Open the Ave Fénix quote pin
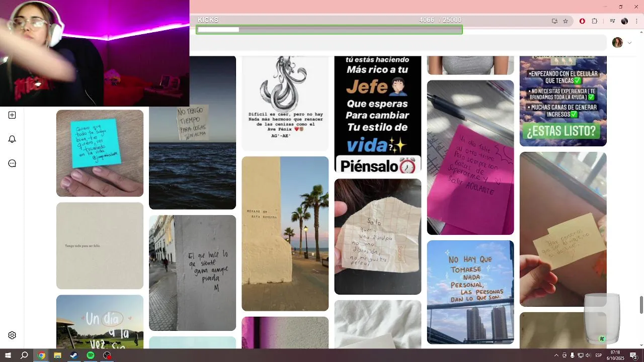This screenshot has width=644, height=362. [x=285, y=103]
